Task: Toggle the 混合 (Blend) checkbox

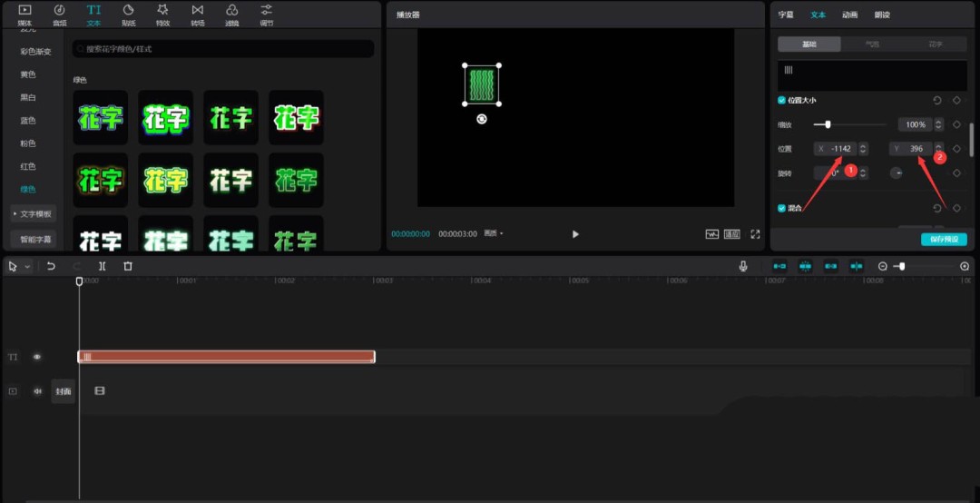Action: tap(782, 208)
